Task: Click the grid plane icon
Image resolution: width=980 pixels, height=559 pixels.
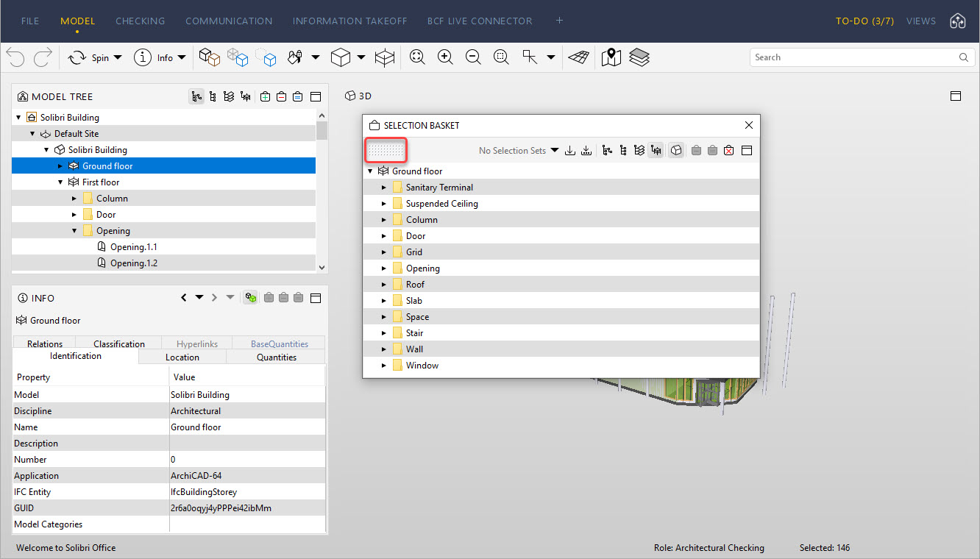Action: pyautogui.click(x=580, y=57)
